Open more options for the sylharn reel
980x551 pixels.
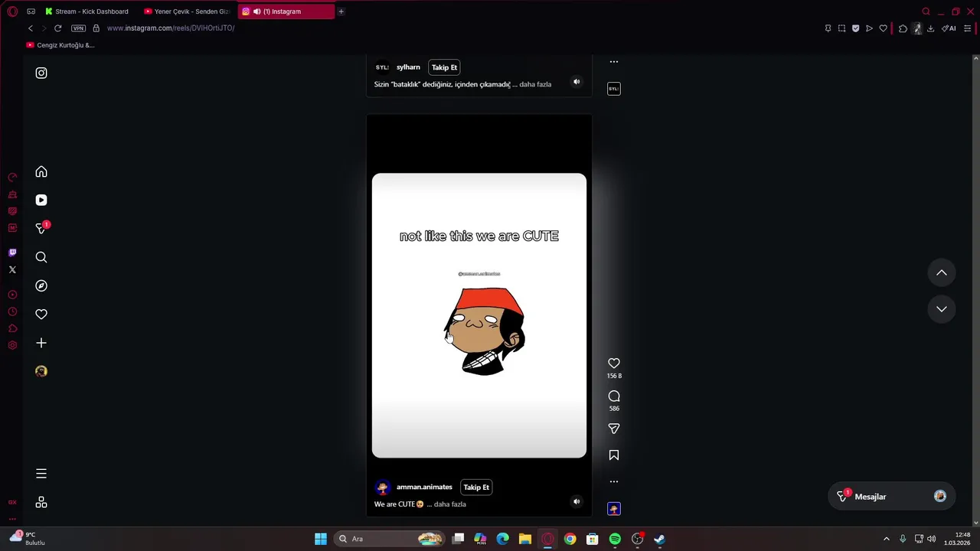(614, 62)
